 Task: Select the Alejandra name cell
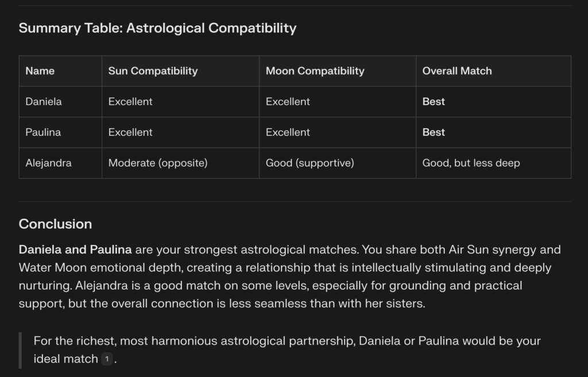point(60,163)
